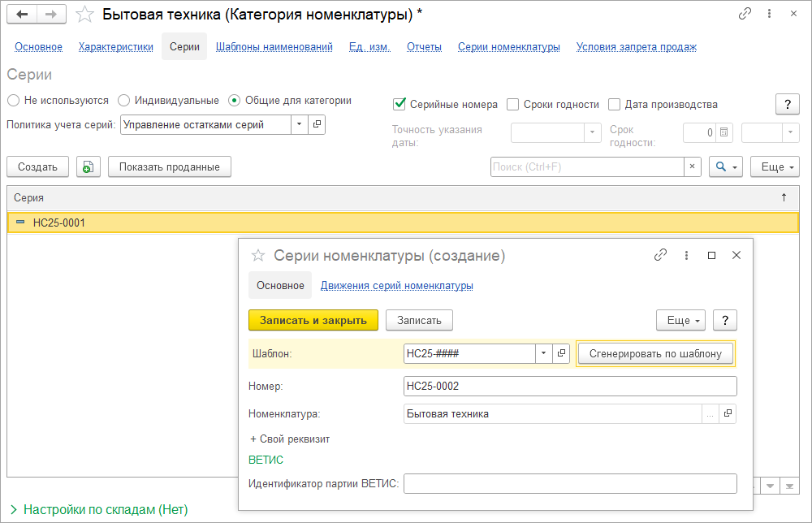Open the template field's open-form icon
Image resolution: width=812 pixels, height=523 pixels.
click(x=561, y=353)
